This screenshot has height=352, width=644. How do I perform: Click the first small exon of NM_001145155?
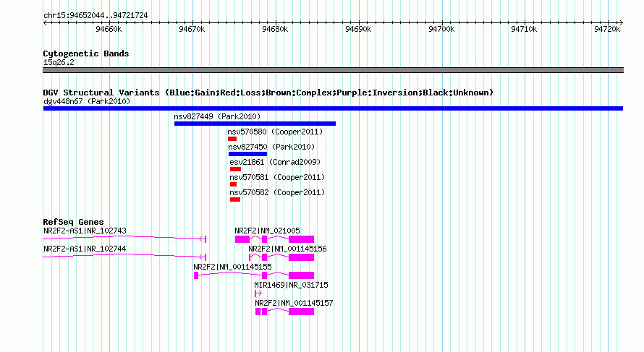(x=196, y=275)
